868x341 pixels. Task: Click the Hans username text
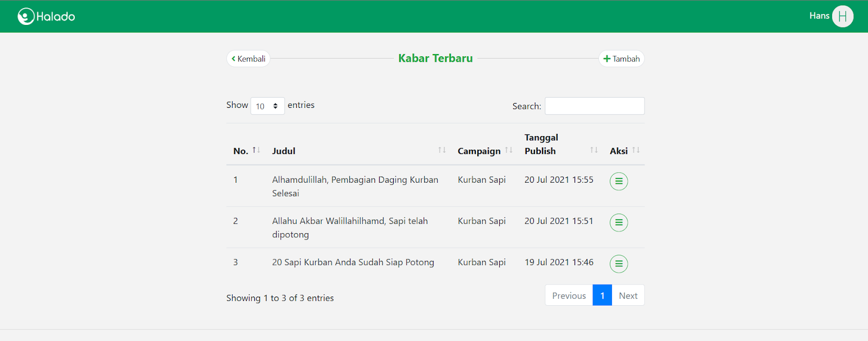[819, 16]
